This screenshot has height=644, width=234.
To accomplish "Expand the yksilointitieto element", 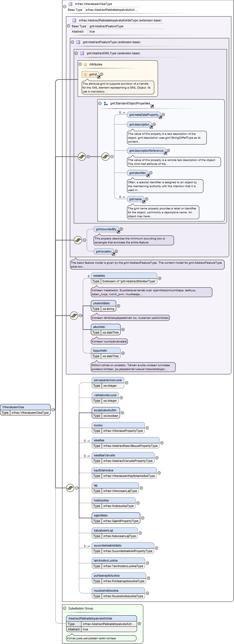I will point(118,306).
